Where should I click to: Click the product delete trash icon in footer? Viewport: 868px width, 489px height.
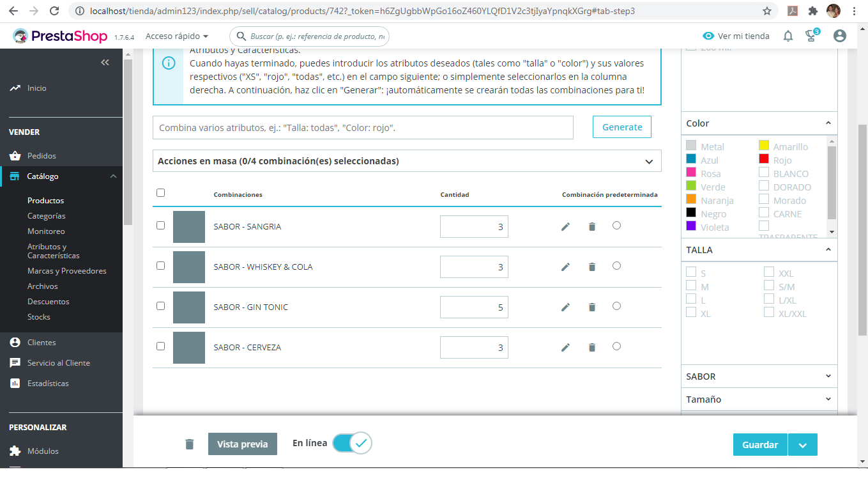point(190,444)
